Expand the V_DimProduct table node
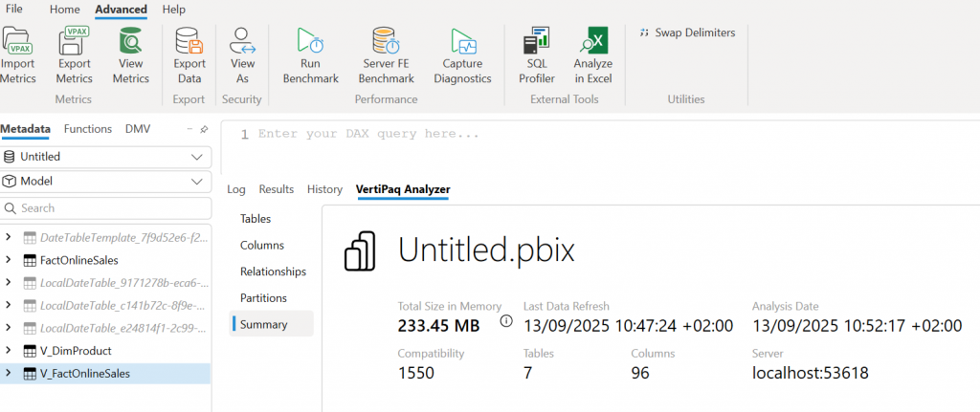This screenshot has height=412, width=980. click(x=9, y=351)
